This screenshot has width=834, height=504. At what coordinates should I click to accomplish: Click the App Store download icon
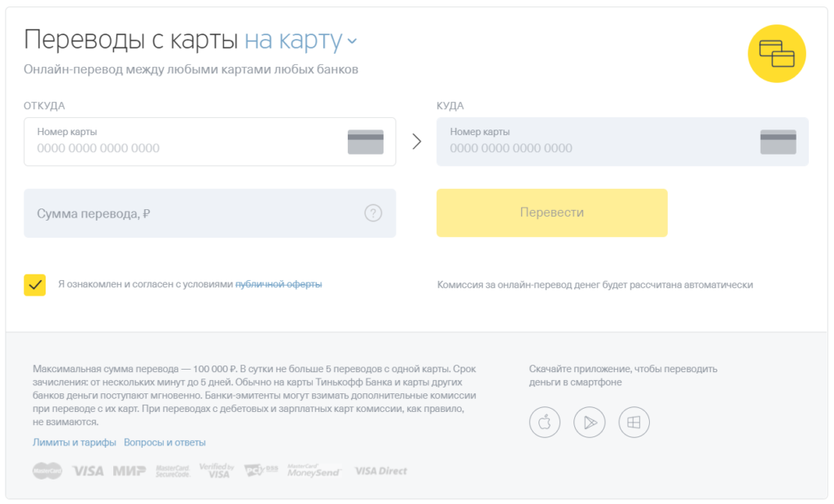click(545, 422)
